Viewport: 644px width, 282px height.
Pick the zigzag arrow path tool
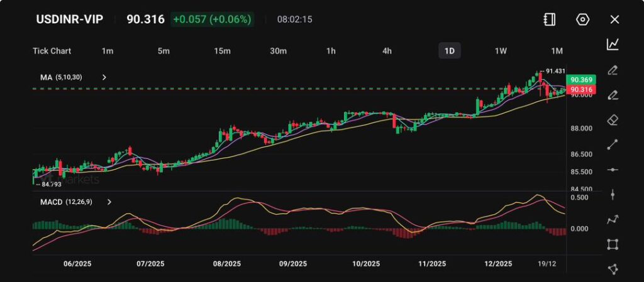point(613,220)
